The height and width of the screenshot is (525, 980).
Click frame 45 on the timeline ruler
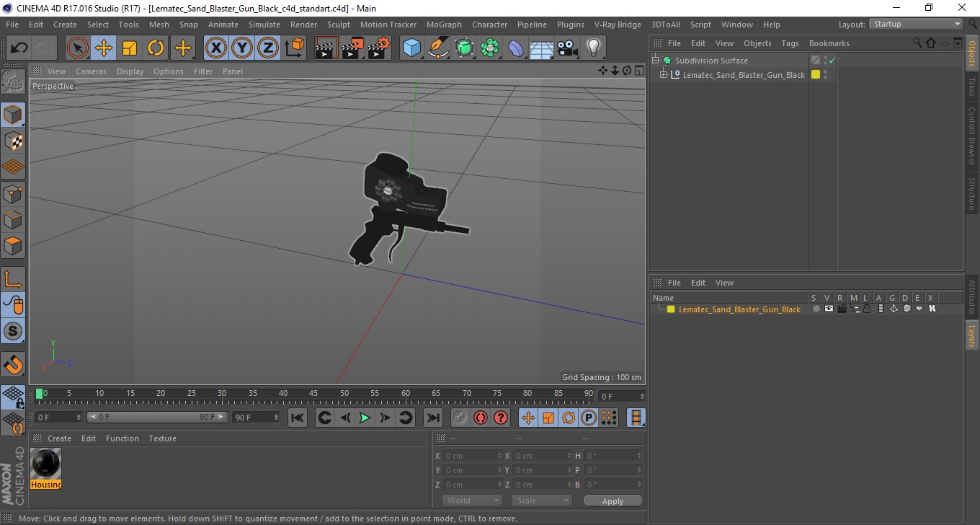point(314,394)
